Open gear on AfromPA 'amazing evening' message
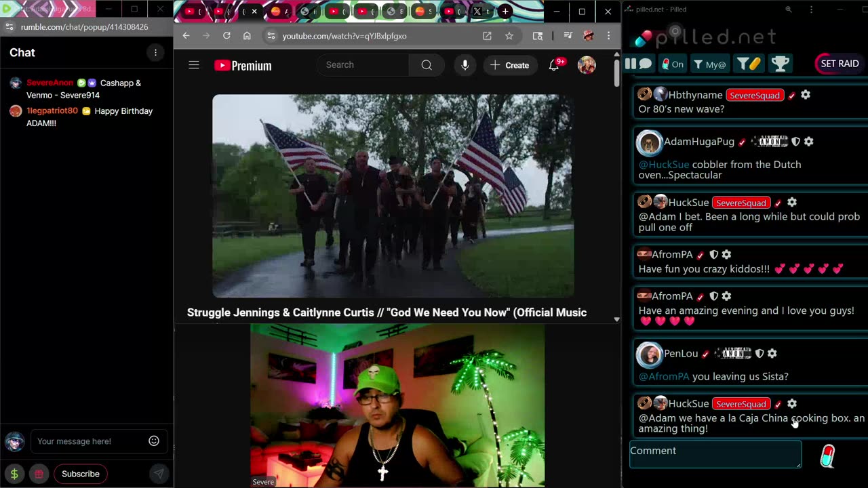Viewport: 868px width, 488px height. click(x=726, y=296)
